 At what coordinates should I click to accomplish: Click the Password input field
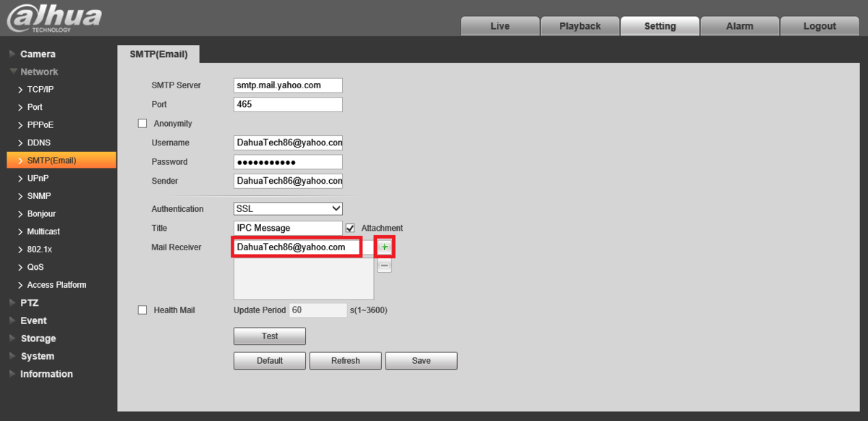288,162
